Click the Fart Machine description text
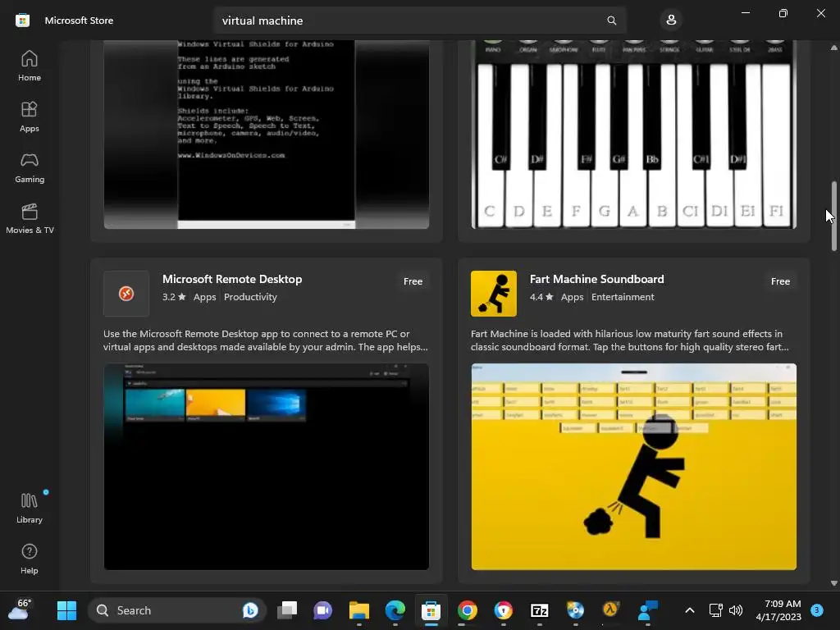Viewport: 840px width, 630px height. pyautogui.click(x=630, y=340)
